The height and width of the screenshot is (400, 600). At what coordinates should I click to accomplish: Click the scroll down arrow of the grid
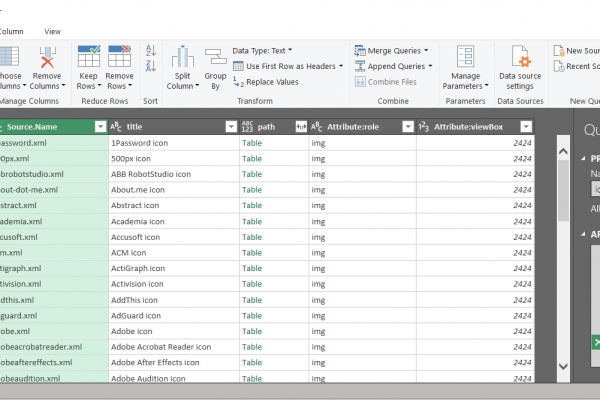tap(563, 367)
